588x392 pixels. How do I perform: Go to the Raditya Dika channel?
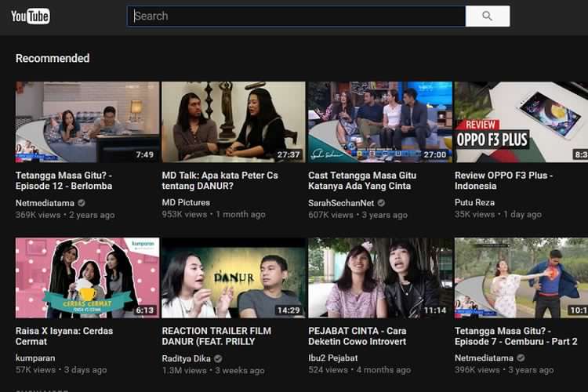[187, 358]
